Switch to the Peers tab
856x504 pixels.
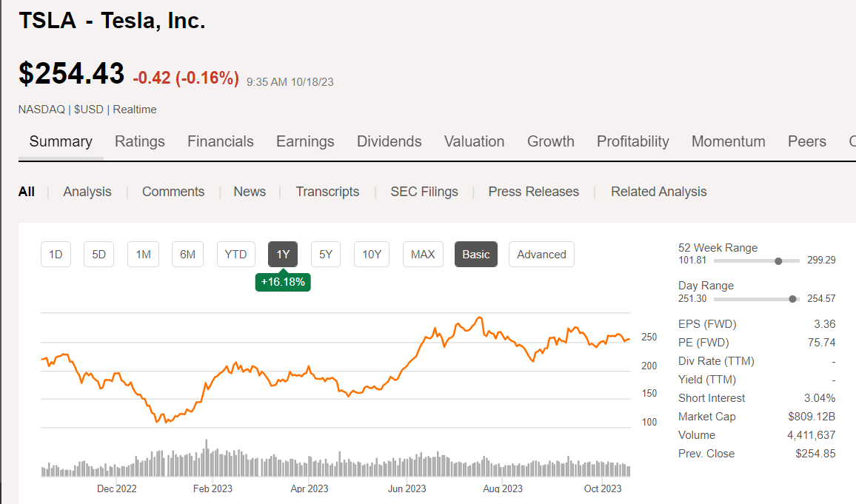click(807, 141)
